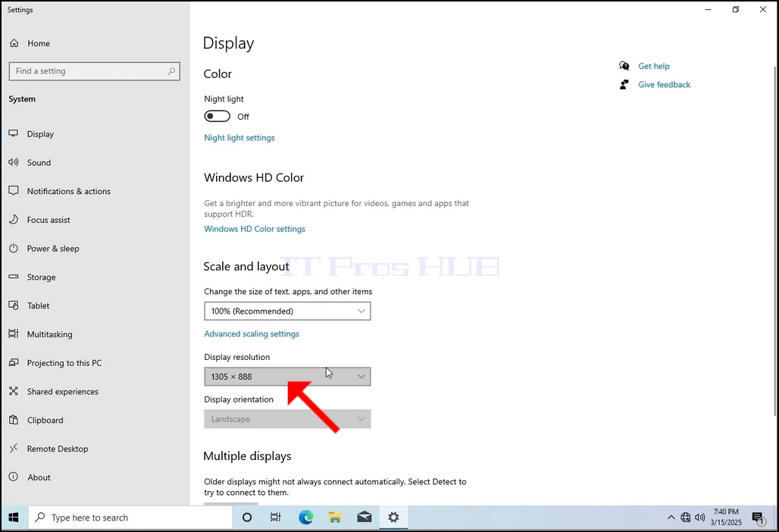Turn on the Night light toggle
779x532 pixels.
tap(217, 116)
